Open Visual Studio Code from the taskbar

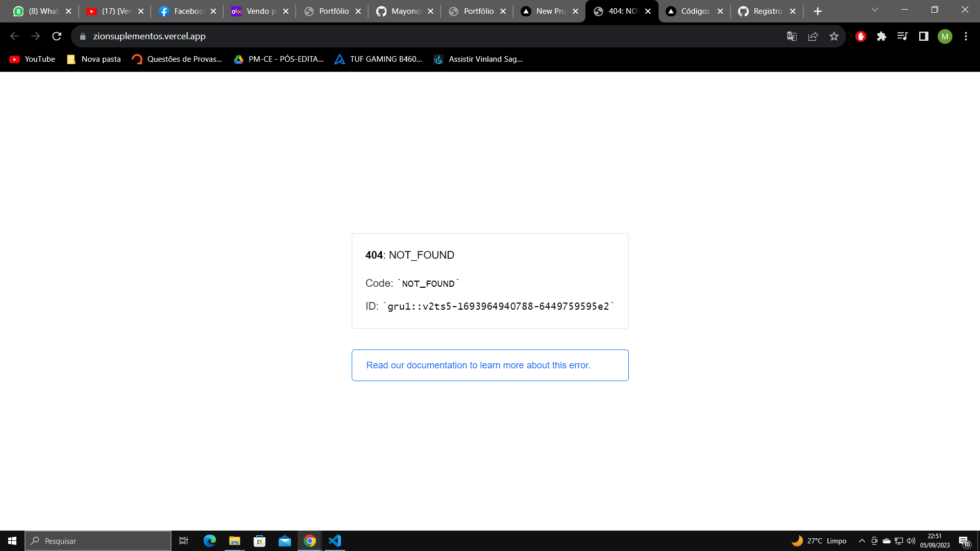(x=335, y=541)
